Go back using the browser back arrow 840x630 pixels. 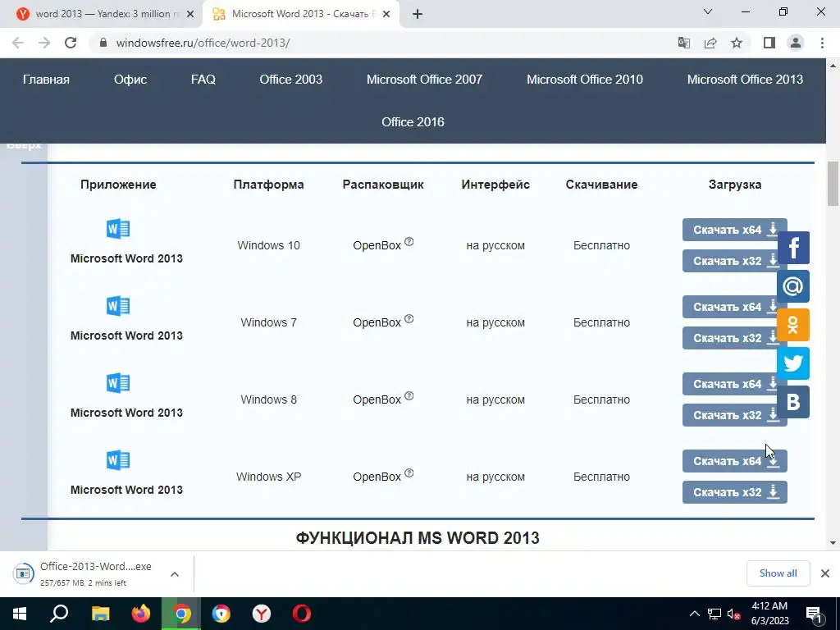[18, 43]
